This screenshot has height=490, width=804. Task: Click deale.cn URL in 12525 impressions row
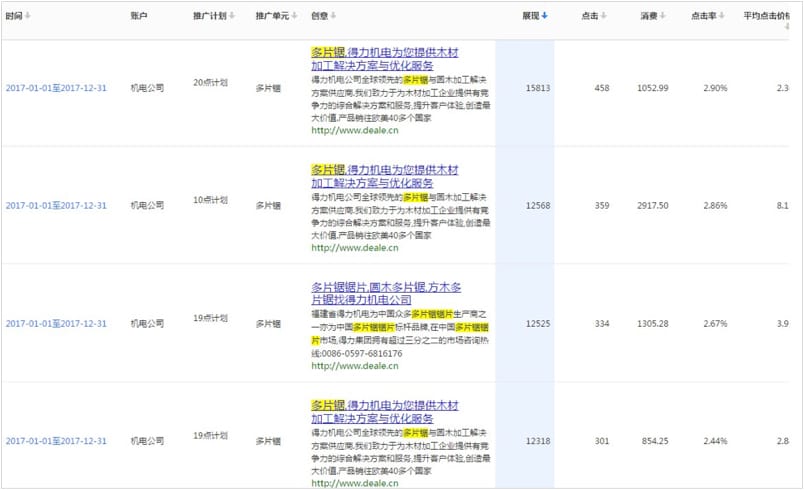355,366
